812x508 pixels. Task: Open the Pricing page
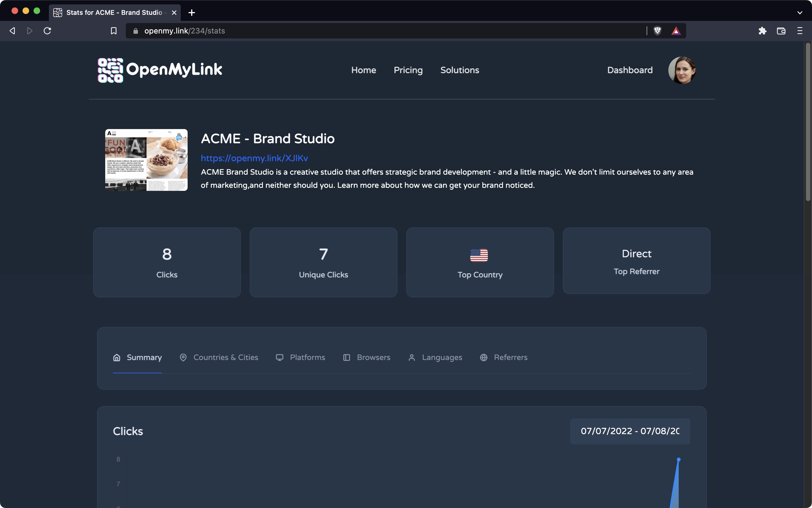408,70
